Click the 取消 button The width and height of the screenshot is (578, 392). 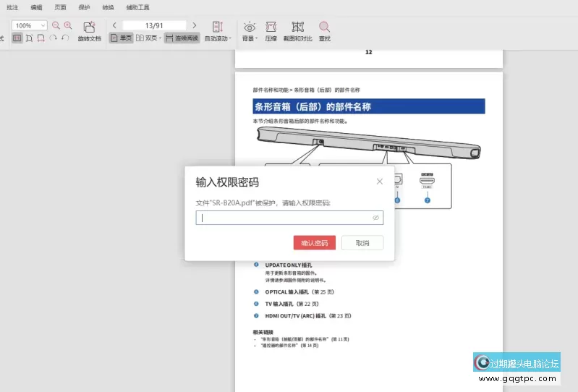(362, 243)
